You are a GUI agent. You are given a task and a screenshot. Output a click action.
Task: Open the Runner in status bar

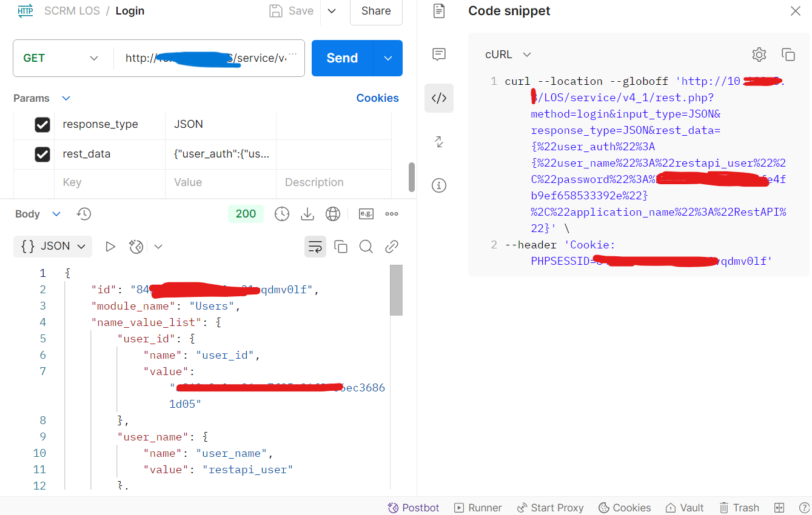(x=477, y=508)
